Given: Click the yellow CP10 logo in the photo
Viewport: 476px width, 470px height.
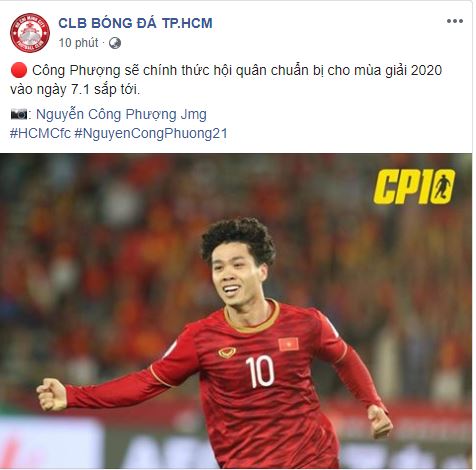Looking at the screenshot, I should click(414, 187).
